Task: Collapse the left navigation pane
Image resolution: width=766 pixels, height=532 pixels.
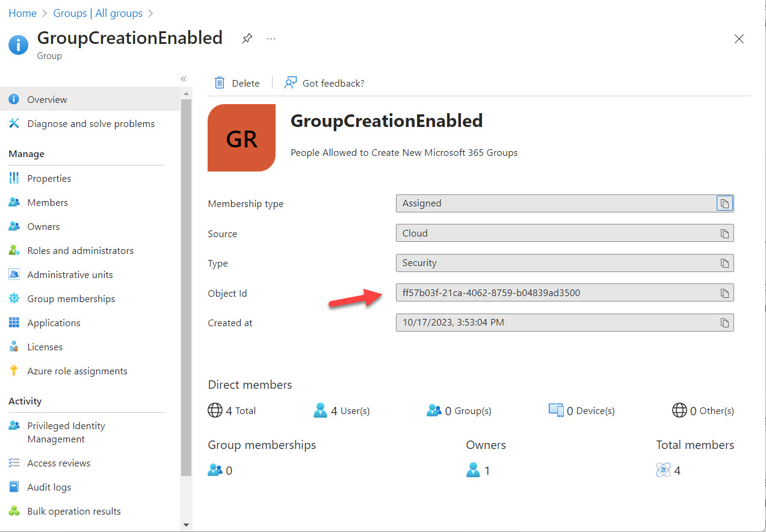Action: (x=184, y=79)
